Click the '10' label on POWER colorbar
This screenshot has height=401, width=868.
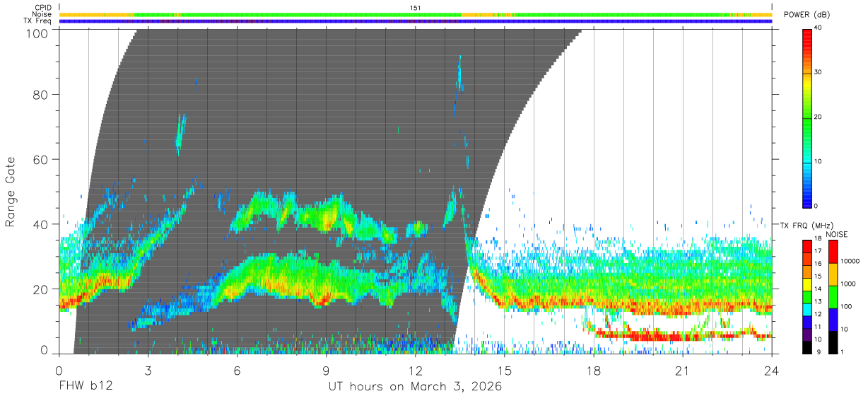(819, 162)
